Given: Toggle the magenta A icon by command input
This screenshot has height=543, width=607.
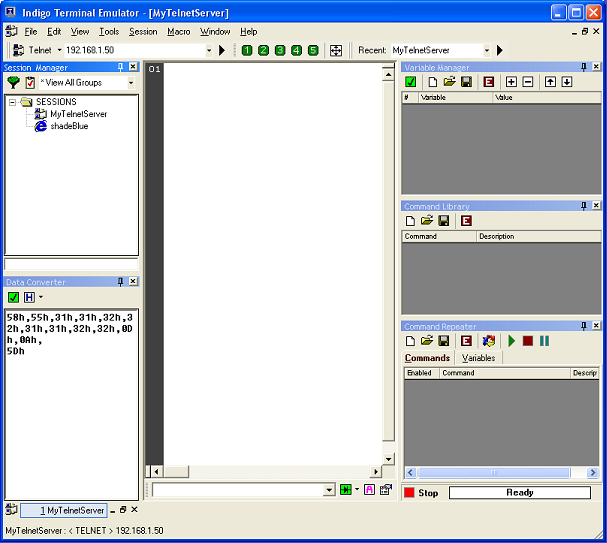Looking at the screenshot, I should [369, 490].
